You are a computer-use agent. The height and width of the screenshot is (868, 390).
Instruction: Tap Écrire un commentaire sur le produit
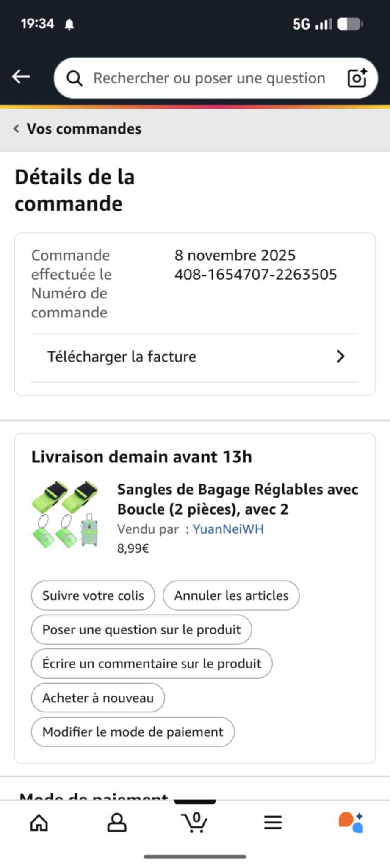[152, 664]
